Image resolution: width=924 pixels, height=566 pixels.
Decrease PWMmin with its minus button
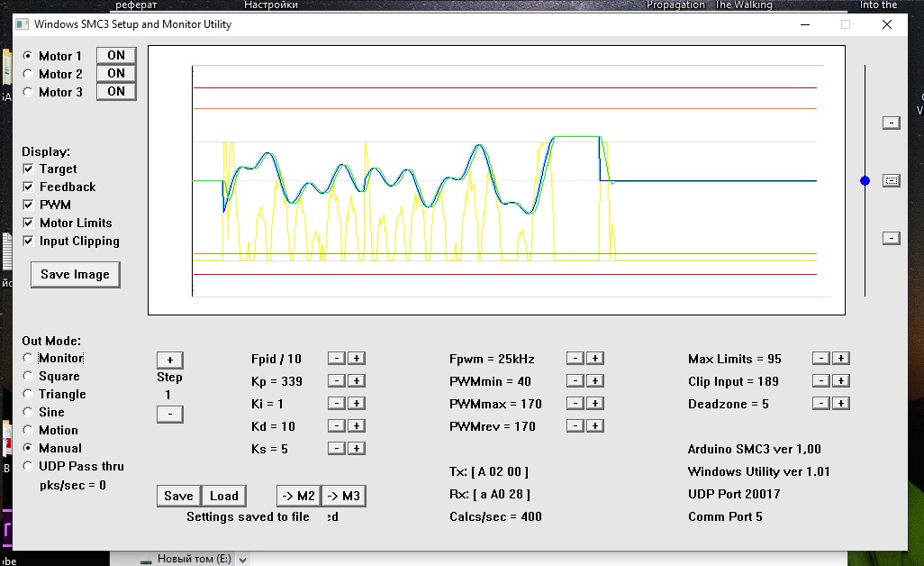pyautogui.click(x=575, y=381)
